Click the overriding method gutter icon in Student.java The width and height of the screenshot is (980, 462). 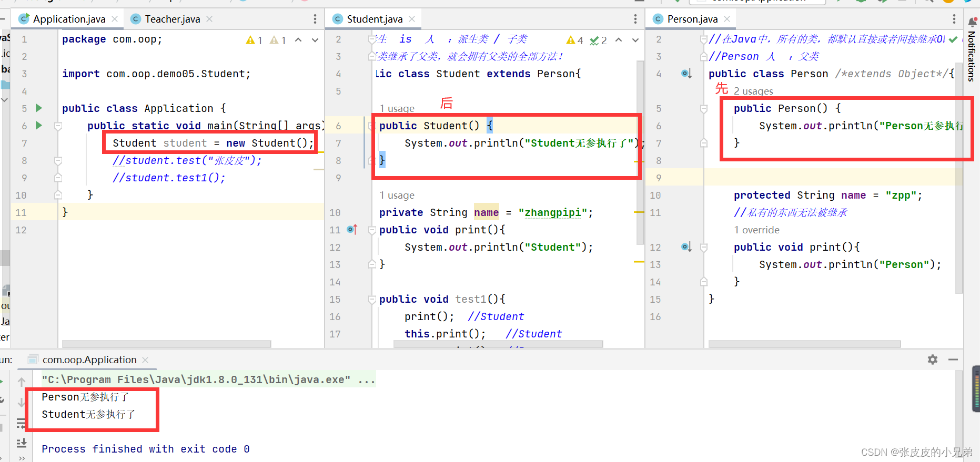(352, 230)
